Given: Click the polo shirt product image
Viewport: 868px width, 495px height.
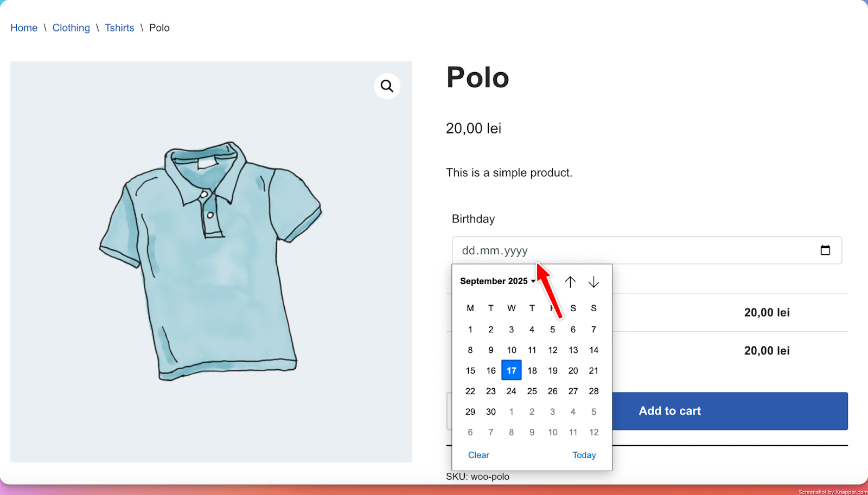Looking at the screenshot, I should (211, 261).
